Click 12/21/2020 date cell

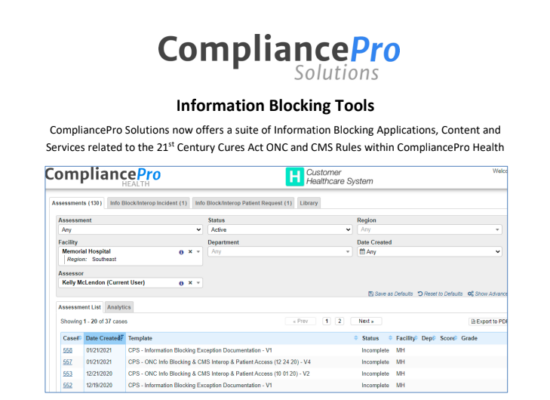[x=99, y=374]
